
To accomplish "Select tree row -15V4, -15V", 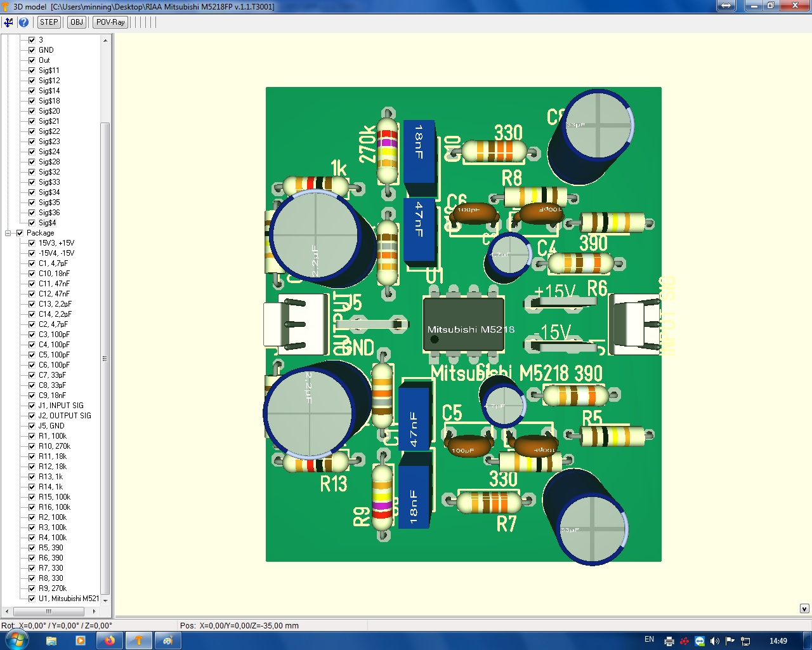I will click(x=56, y=253).
